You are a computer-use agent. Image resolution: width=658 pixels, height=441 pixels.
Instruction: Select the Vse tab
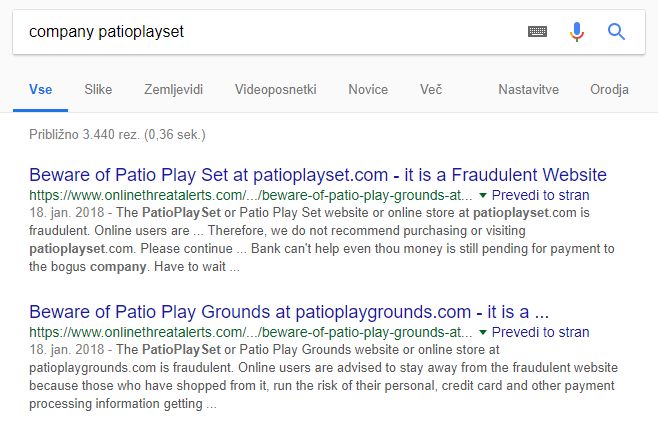click(x=41, y=89)
